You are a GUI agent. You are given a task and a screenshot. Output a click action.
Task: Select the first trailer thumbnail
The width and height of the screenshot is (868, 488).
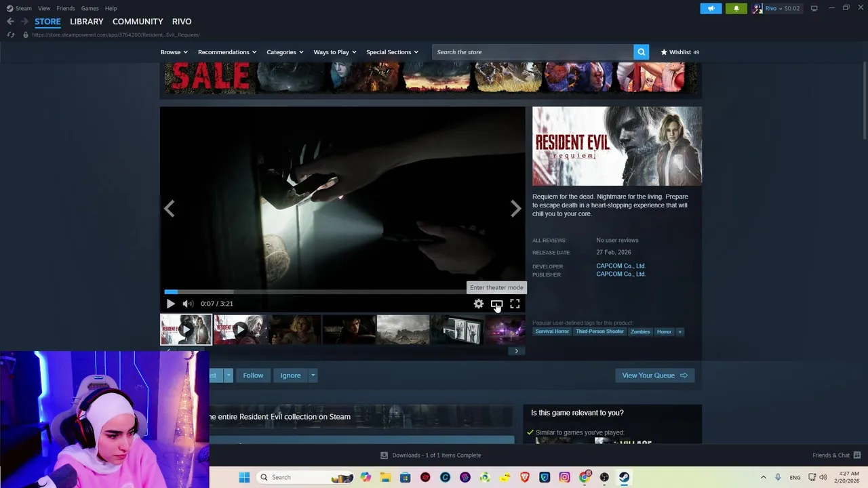tap(186, 329)
